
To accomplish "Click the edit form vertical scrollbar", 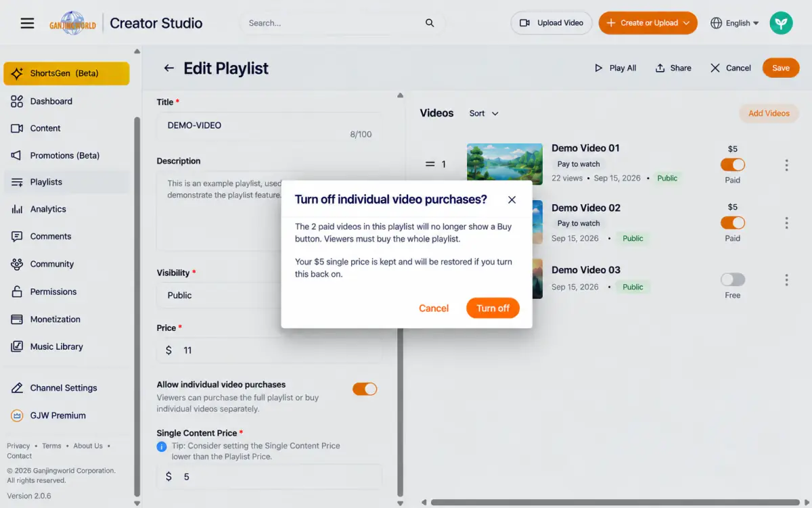I will tap(400, 298).
